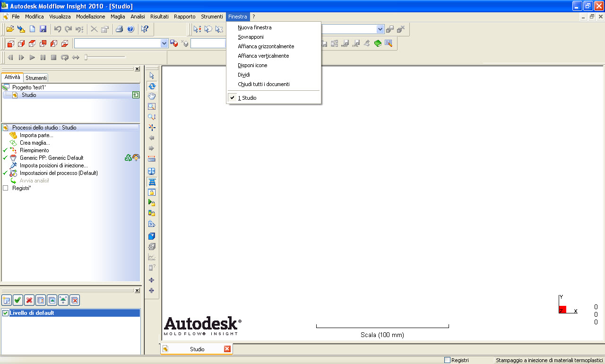Choose the banding zoom rectangle tool

[152, 107]
